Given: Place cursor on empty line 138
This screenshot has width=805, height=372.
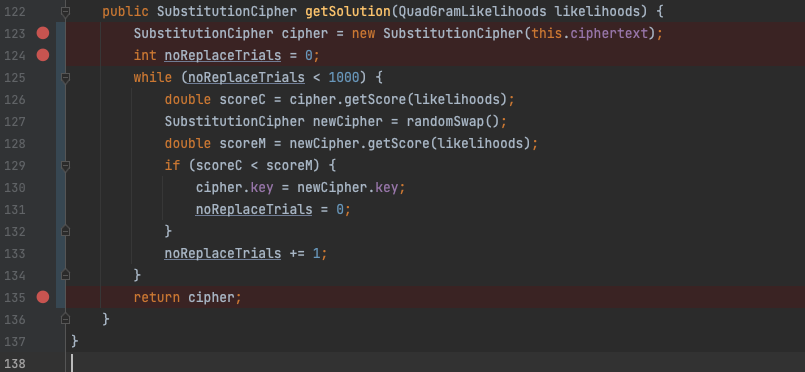Looking at the screenshot, I should tap(411, 363).
